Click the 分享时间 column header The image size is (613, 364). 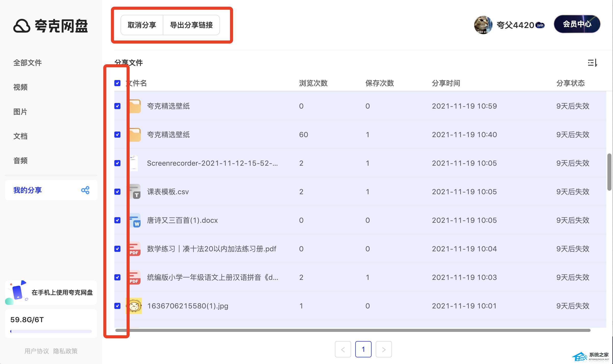point(446,83)
